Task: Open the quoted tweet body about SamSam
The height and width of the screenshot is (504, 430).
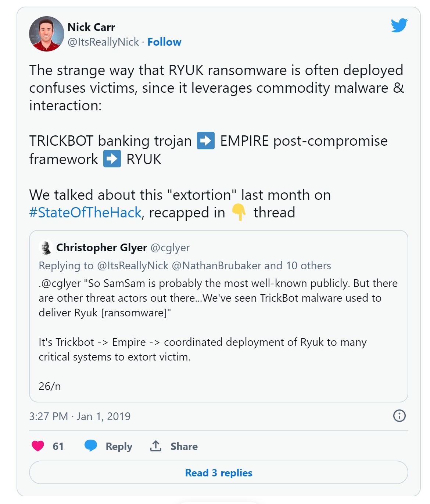Action: [218, 298]
